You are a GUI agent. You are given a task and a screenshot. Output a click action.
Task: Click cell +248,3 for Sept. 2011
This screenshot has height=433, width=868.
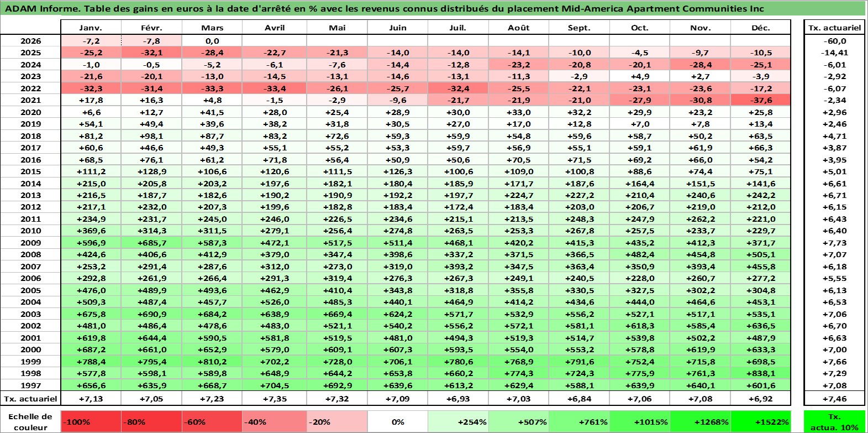[x=579, y=219]
